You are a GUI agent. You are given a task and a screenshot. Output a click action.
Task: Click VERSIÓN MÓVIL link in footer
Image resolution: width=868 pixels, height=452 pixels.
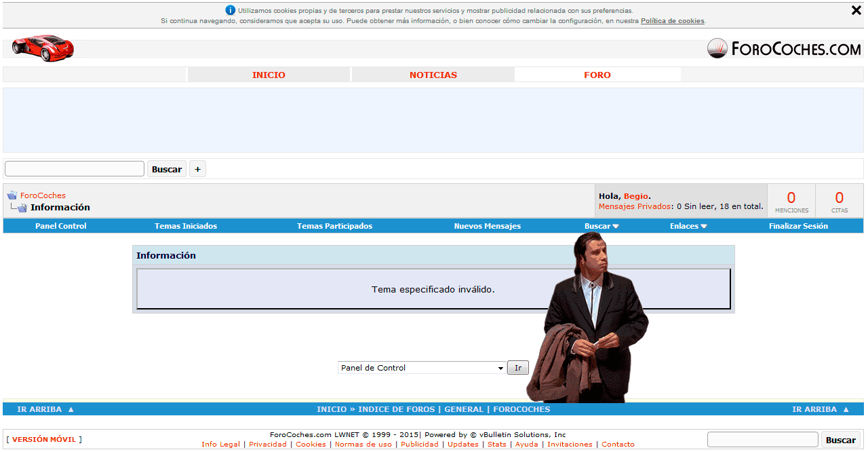44,440
